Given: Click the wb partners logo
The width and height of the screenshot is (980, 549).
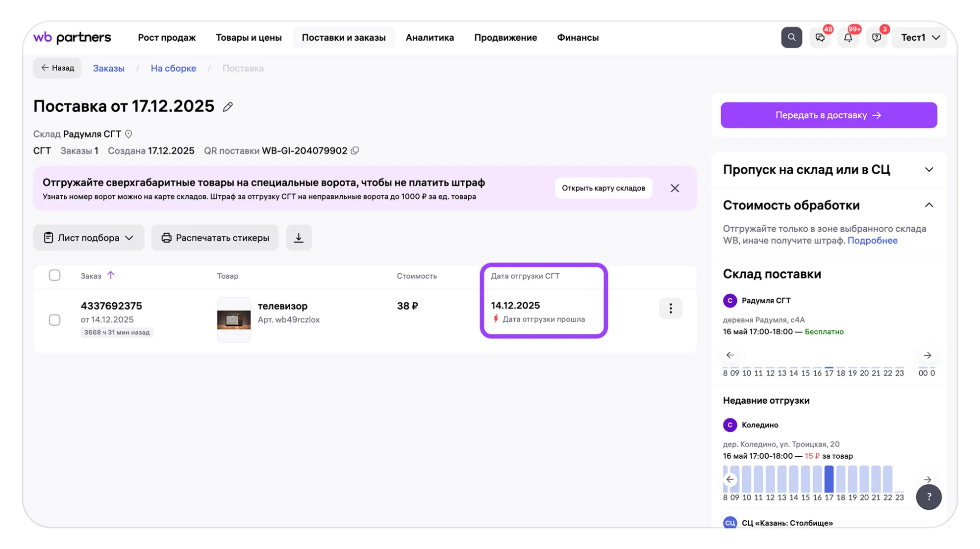Looking at the screenshot, I should tap(72, 37).
